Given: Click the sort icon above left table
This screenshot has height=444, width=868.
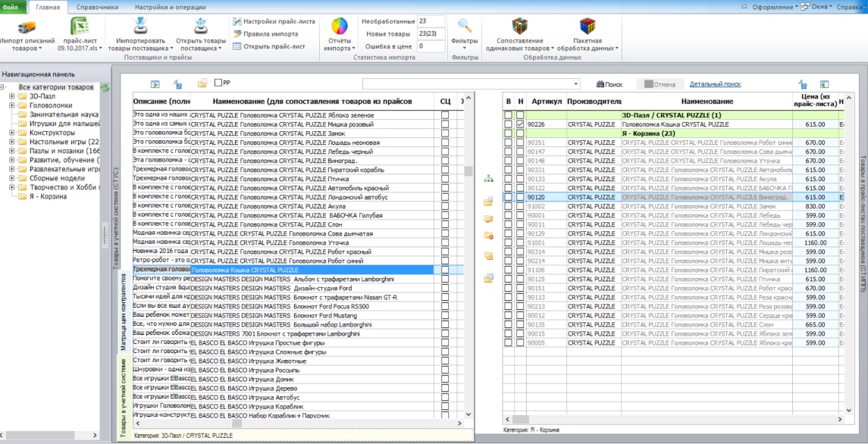Looking at the screenshot, I should 177,84.
